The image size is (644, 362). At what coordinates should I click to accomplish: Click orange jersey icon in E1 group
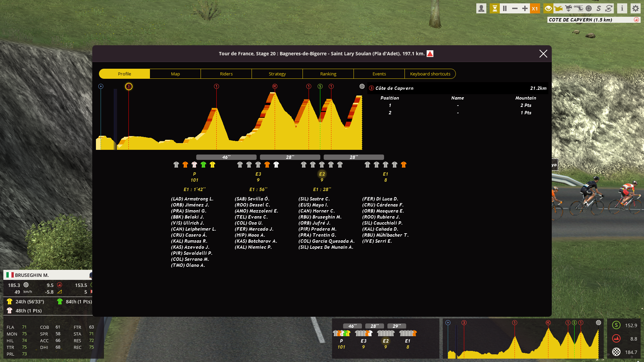point(404,165)
